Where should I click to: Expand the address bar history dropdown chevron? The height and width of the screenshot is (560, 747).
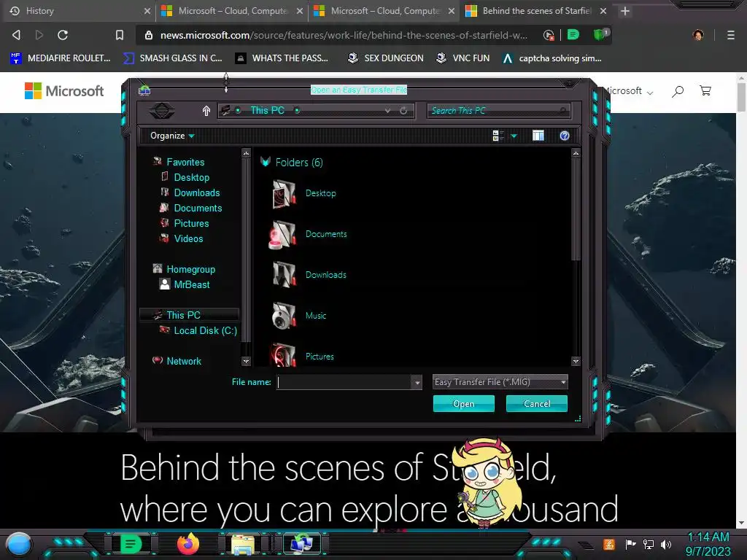coord(388,111)
